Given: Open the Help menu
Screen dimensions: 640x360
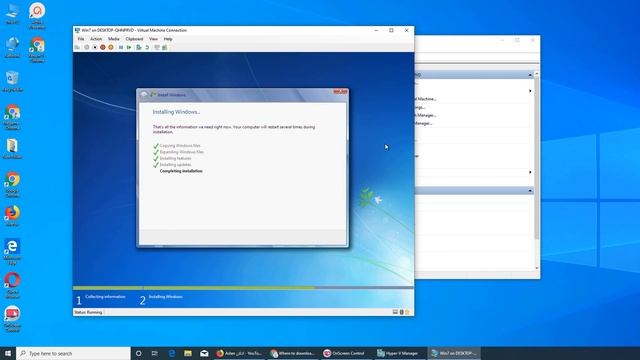Looking at the screenshot, I should [168, 39].
